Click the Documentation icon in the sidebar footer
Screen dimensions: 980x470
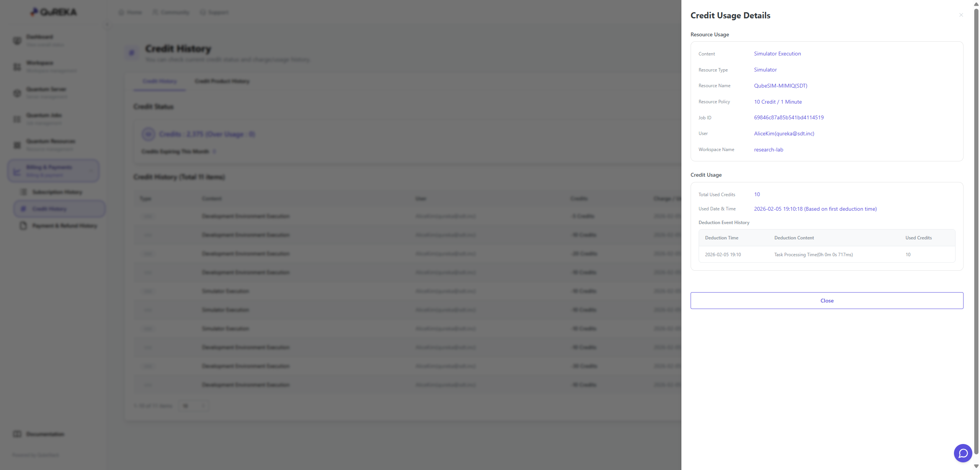(17, 434)
